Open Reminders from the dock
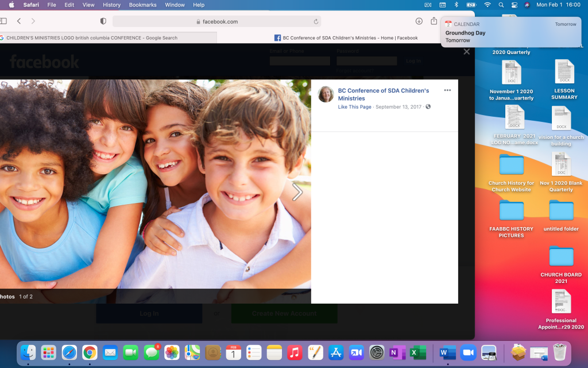 pos(254,352)
